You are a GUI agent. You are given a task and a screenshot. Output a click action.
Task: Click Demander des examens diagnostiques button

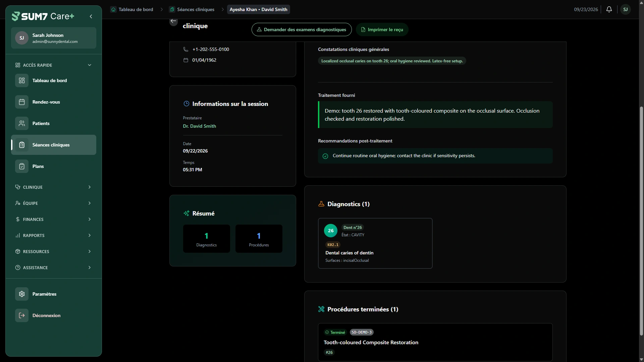click(302, 29)
